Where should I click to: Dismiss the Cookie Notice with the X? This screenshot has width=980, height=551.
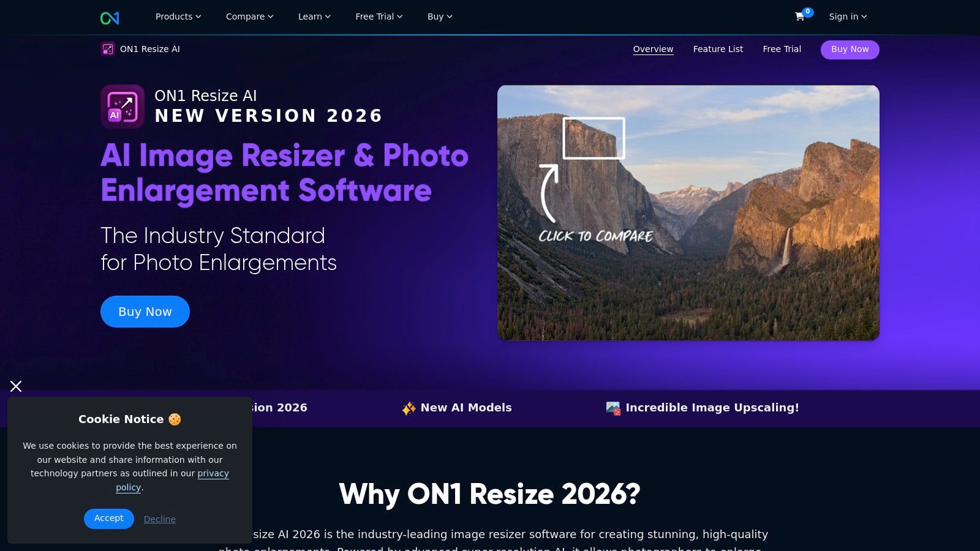click(x=16, y=386)
